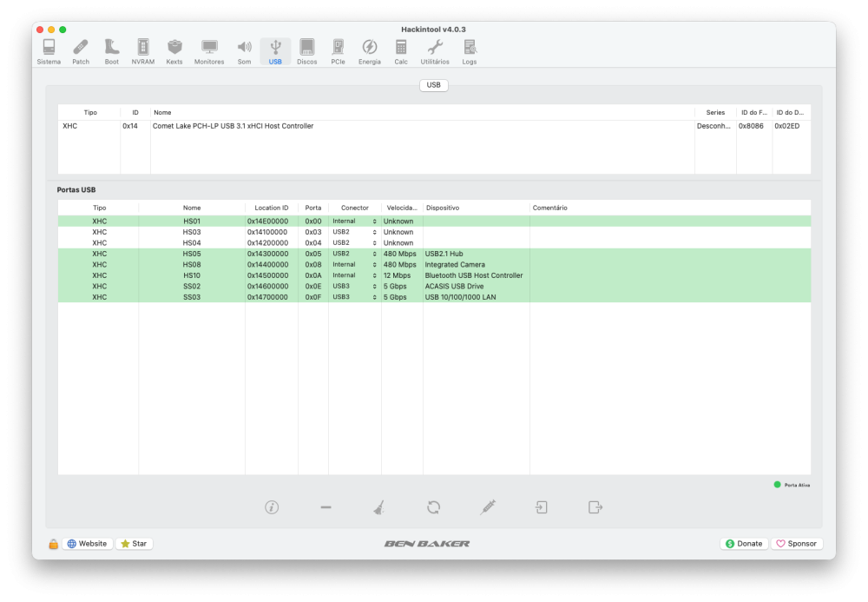The height and width of the screenshot is (602, 868).
Task: Click the HS03 port name cell
Action: (192, 232)
